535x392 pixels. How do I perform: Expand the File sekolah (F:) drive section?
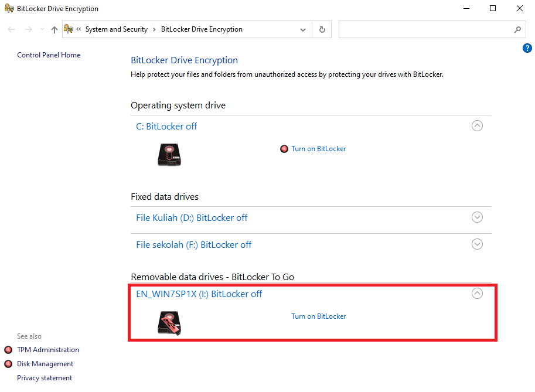pyautogui.click(x=477, y=244)
